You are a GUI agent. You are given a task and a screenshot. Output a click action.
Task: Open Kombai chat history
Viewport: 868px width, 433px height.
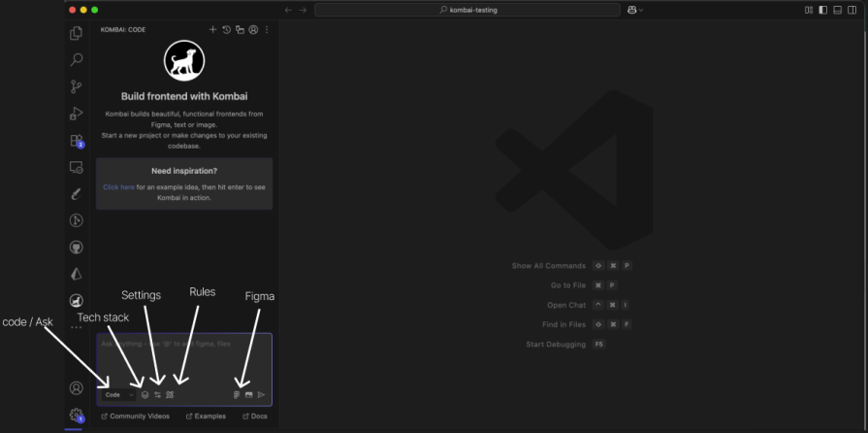226,30
